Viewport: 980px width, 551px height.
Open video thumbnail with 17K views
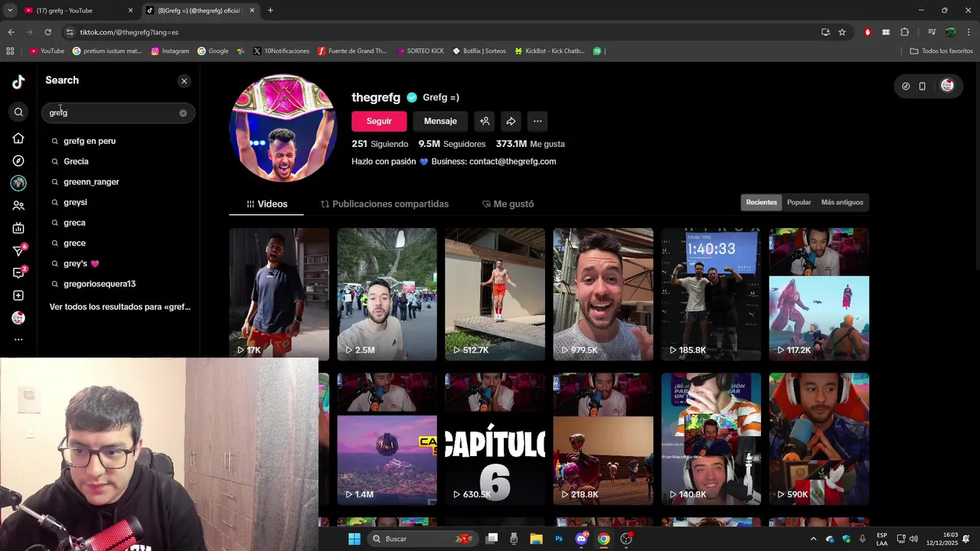279,294
